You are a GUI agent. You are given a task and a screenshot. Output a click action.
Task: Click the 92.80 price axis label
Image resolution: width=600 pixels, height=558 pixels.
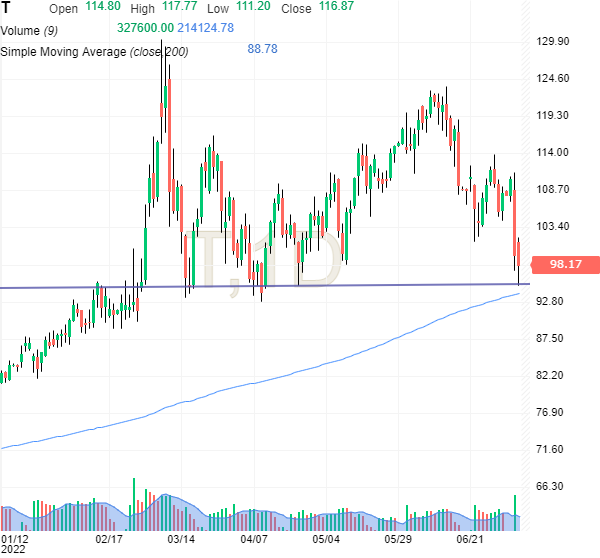point(552,301)
